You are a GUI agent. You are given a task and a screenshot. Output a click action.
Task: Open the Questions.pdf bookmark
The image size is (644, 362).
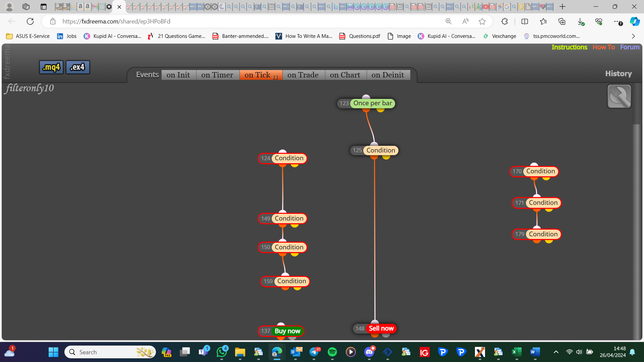[360, 36]
